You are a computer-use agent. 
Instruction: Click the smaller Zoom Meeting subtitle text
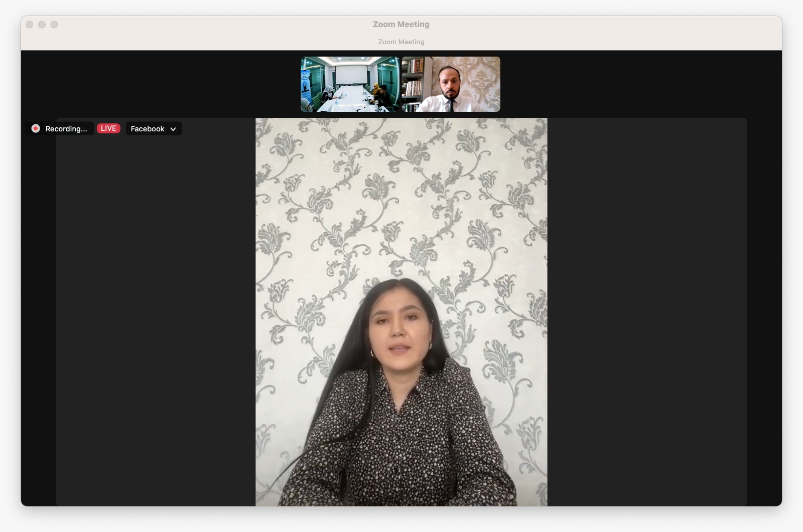pos(401,42)
